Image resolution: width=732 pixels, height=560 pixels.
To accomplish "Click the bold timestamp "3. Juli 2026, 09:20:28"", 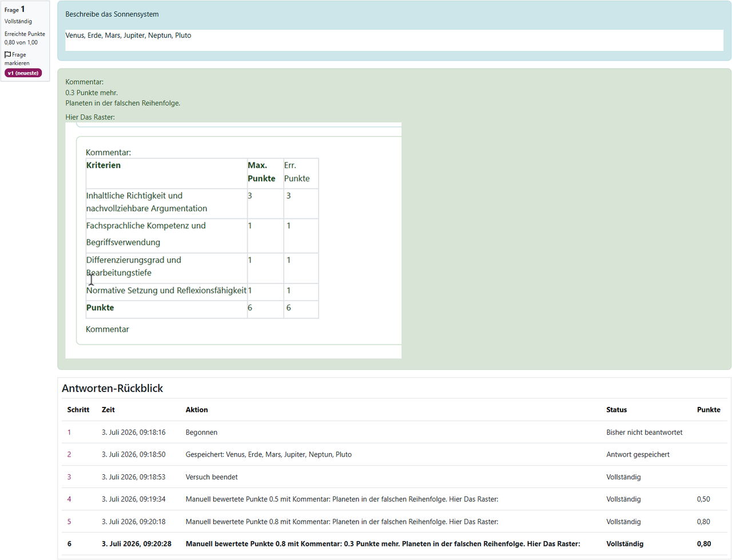I will coord(137,544).
